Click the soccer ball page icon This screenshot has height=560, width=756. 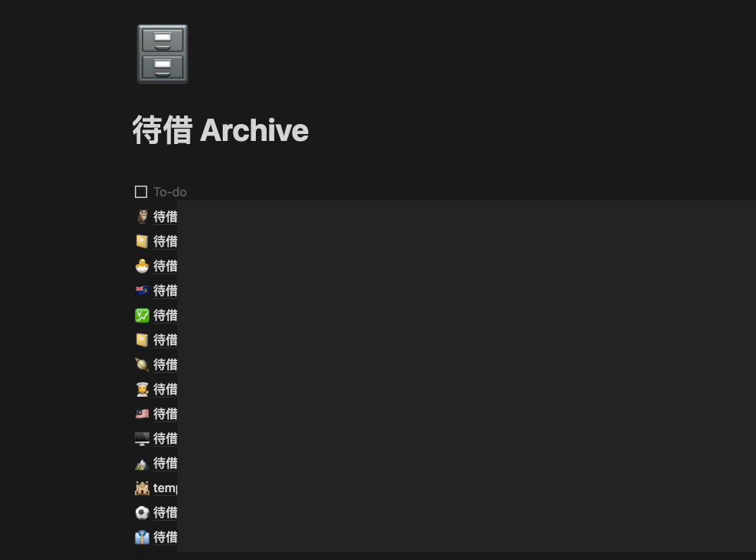[x=142, y=512]
